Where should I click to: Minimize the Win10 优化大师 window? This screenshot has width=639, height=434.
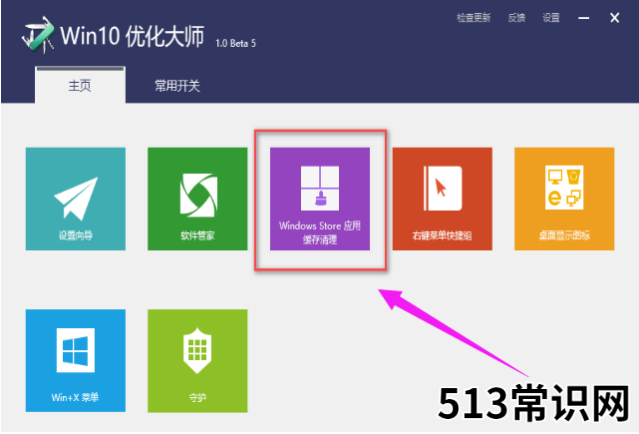(x=584, y=18)
